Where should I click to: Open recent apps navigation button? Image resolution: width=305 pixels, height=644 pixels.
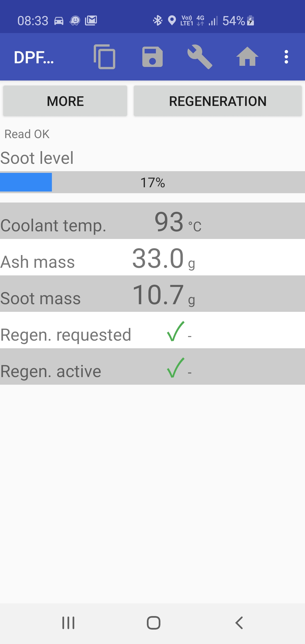(x=68, y=623)
